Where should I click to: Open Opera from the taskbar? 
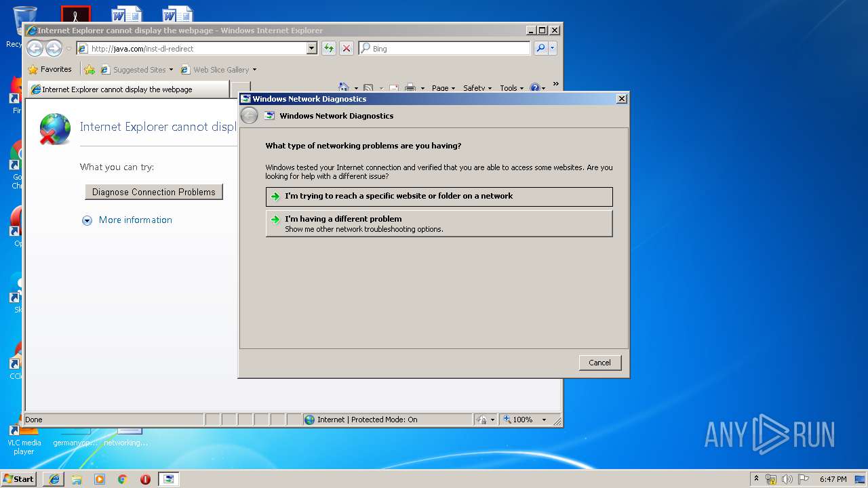coord(145,479)
